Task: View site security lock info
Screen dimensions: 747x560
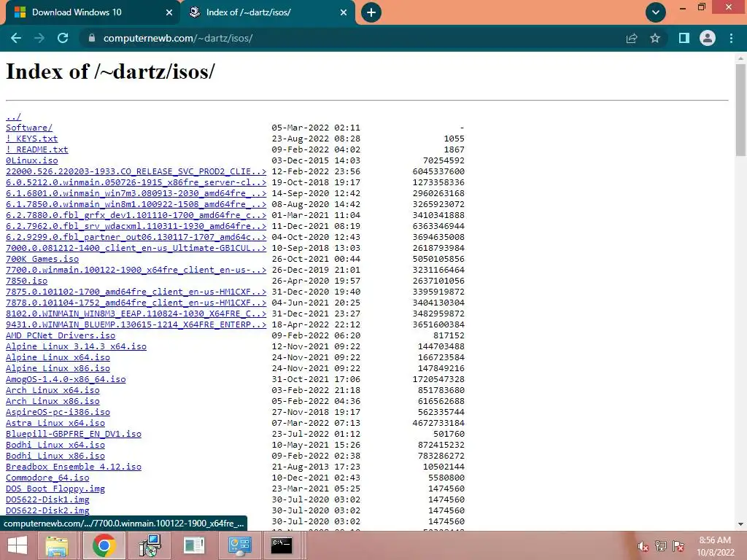Action: 92,38
